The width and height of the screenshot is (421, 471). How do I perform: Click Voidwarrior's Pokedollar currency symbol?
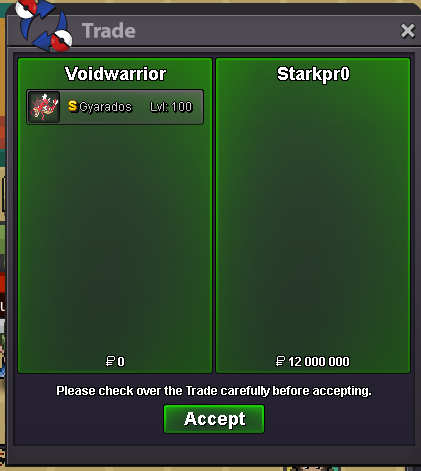[110, 361]
